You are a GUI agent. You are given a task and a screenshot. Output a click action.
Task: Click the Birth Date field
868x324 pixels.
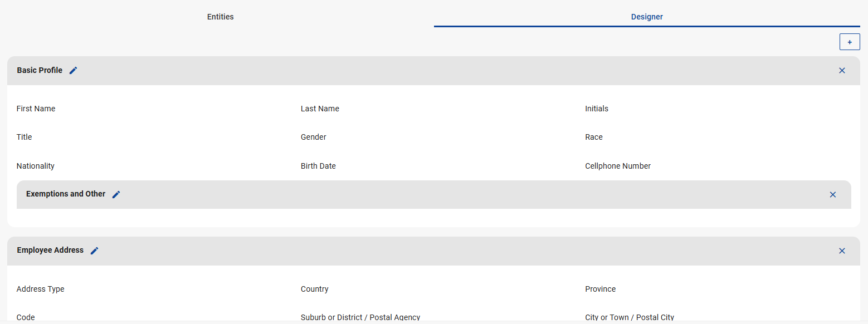pos(318,166)
